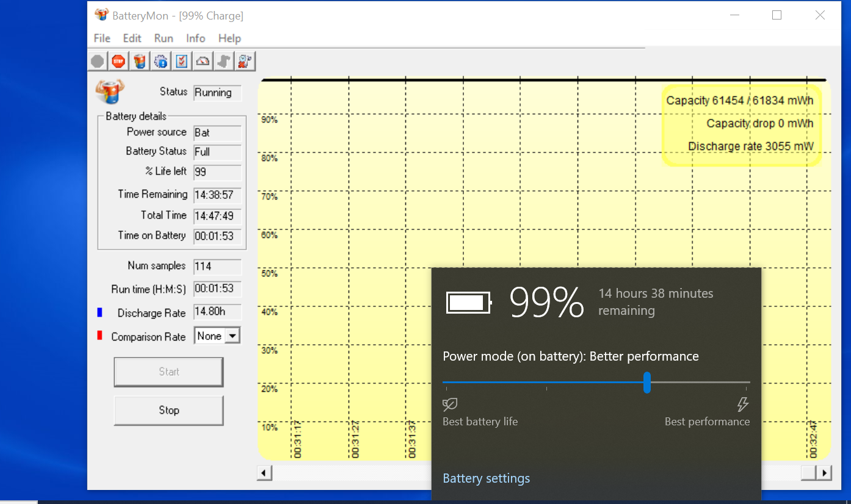Click the Power source field showing Bat
The height and width of the screenshot is (504, 851).
pyautogui.click(x=217, y=133)
